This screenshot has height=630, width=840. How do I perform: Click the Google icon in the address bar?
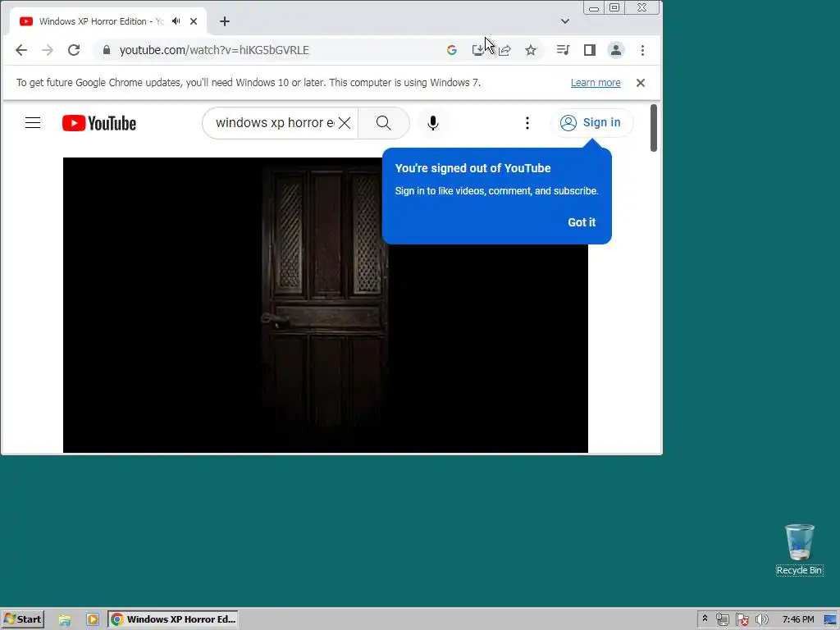pos(452,50)
